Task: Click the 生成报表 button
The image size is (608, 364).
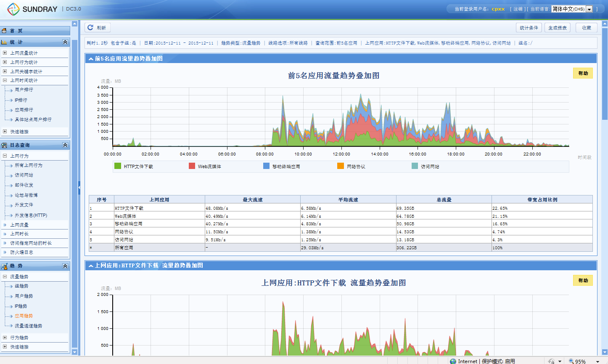Action: 558,28
